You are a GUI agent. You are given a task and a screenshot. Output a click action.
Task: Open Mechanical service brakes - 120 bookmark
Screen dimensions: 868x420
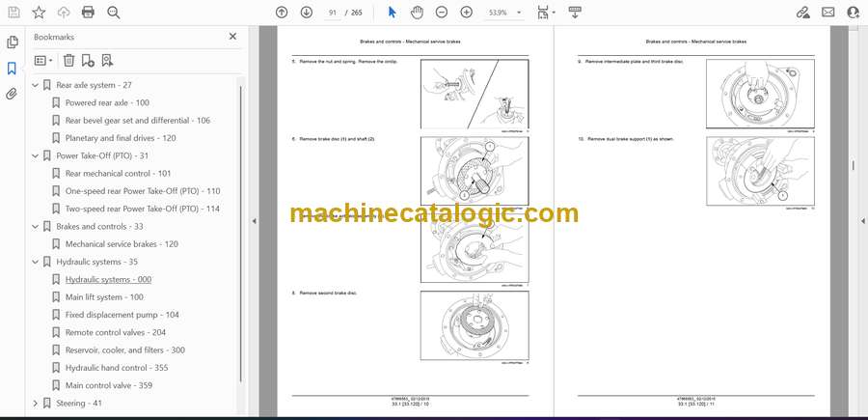coord(122,244)
